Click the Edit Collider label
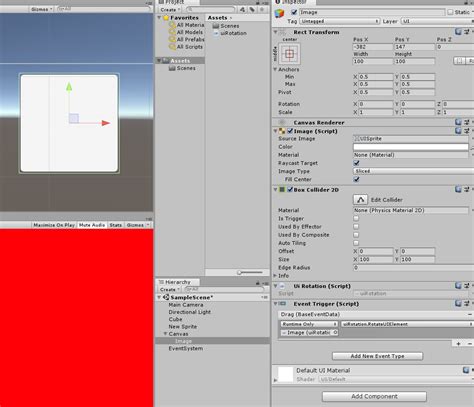Image resolution: width=474 pixels, height=407 pixels. (387, 200)
